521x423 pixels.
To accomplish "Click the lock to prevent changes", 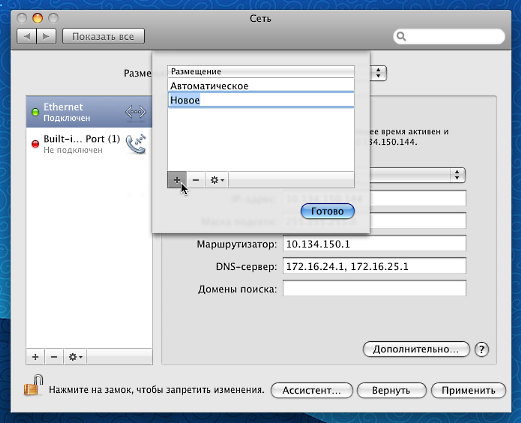I will [x=33, y=385].
